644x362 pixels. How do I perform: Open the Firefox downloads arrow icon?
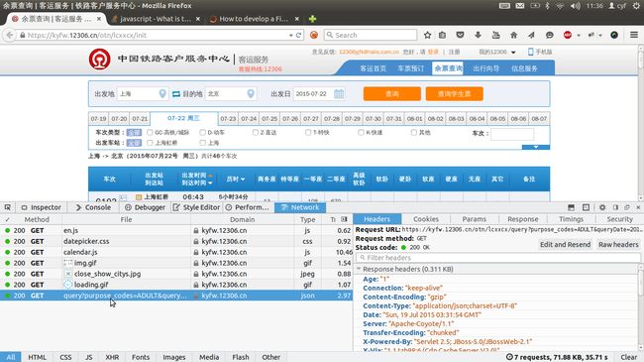(478, 35)
